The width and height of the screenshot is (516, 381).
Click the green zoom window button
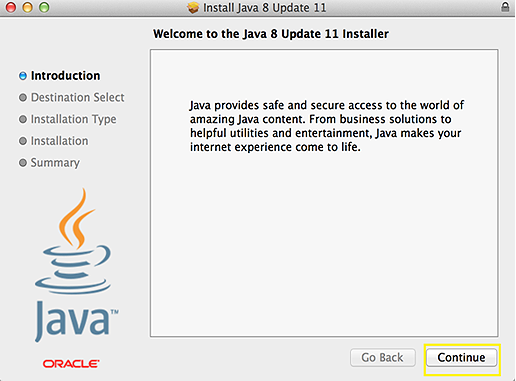click(44, 7)
